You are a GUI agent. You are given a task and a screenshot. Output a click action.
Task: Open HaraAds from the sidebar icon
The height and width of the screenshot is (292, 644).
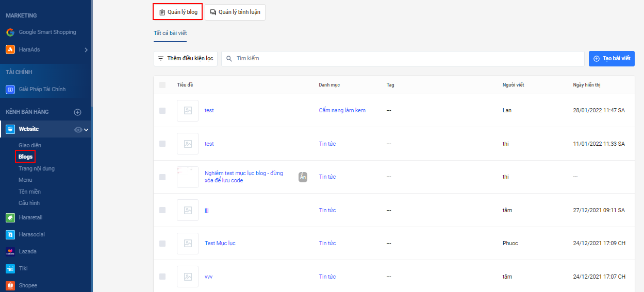[10, 49]
